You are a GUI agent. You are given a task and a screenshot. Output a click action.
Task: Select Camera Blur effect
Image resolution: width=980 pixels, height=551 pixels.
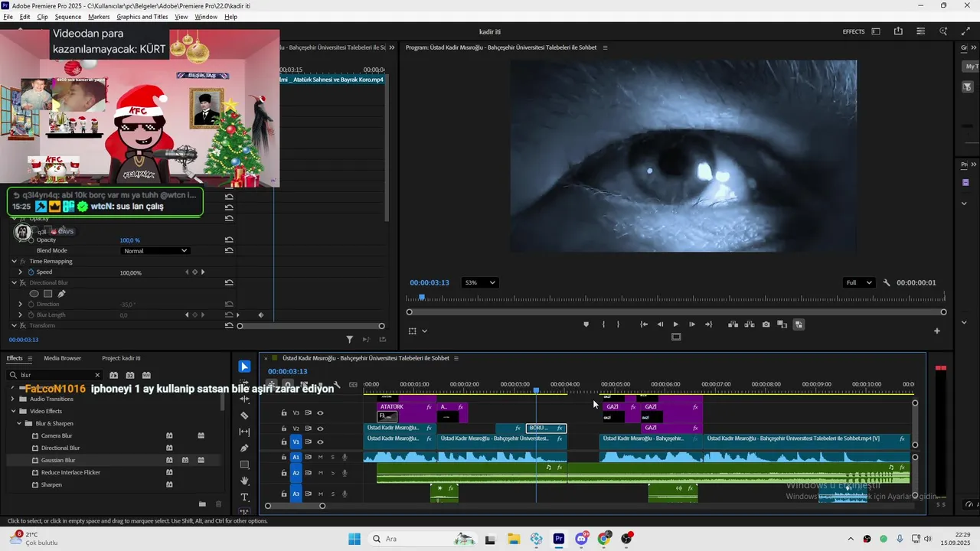57,435
